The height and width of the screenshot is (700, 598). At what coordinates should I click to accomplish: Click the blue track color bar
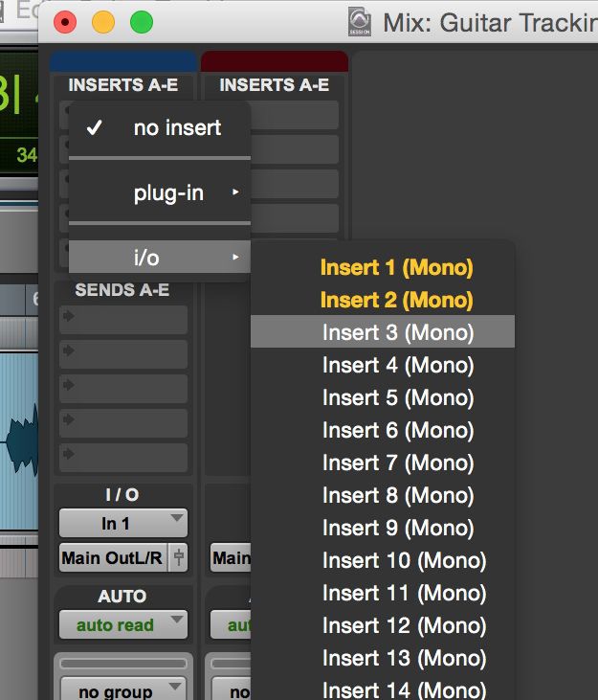(x=123, y=61)
